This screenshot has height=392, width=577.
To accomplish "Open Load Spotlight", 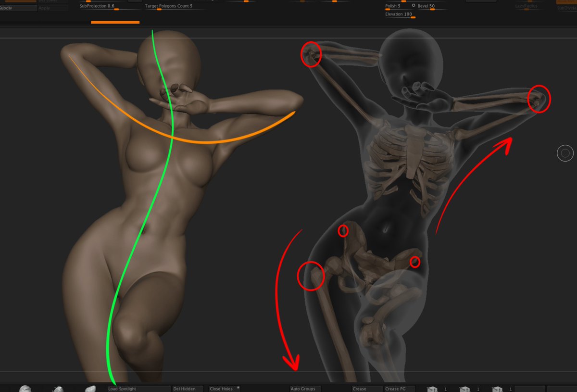I will 139,389.
